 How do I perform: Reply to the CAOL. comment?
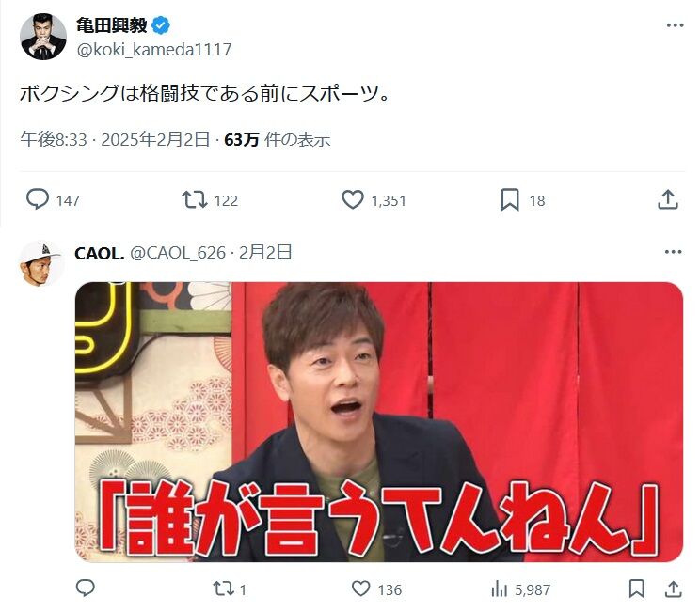[x=86, y=588]
